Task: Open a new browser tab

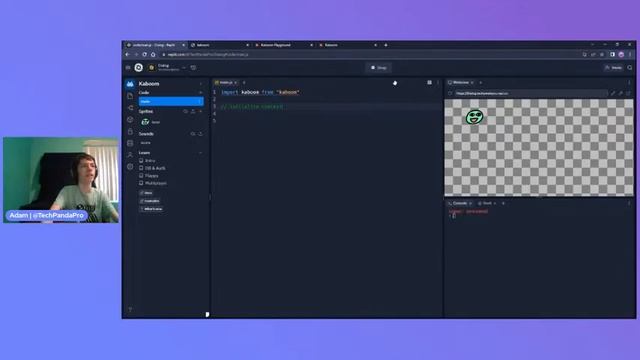Action: 386,45
